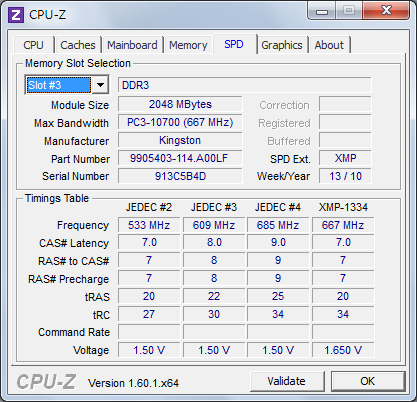Click the CPU-Z purple Z title icon

(x=16, y=15)
